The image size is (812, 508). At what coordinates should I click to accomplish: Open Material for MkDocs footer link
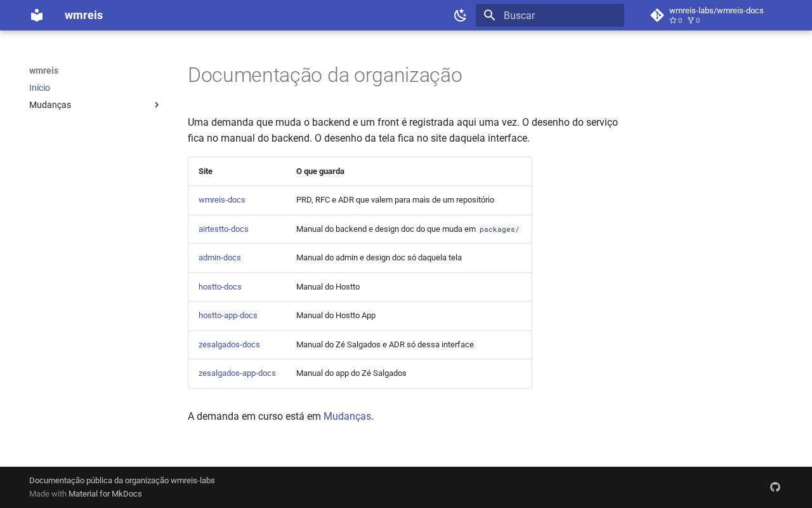click(105, 493)
